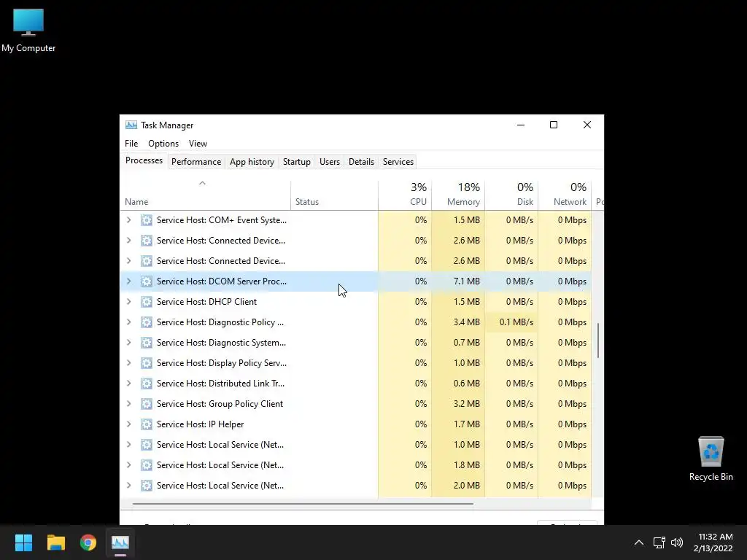Viewport: 747px width, 560px height.
Task: Select the 'Service Host: DHCP Client' row
Action: 355,301
